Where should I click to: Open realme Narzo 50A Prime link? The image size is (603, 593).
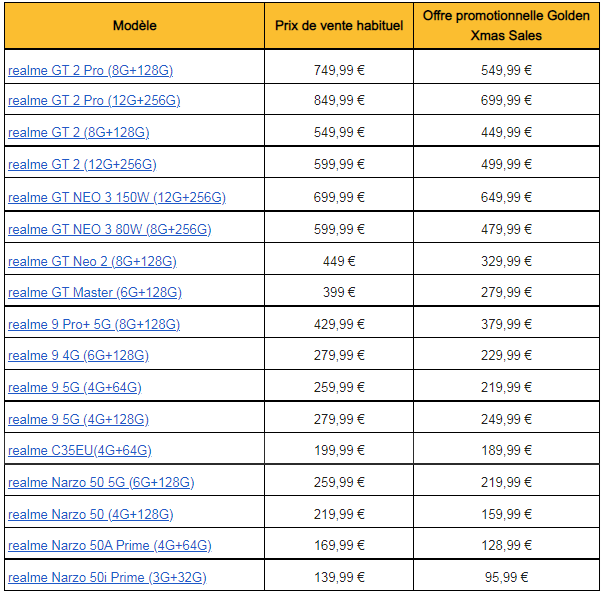pyautogui.click(x=110, y=545)
